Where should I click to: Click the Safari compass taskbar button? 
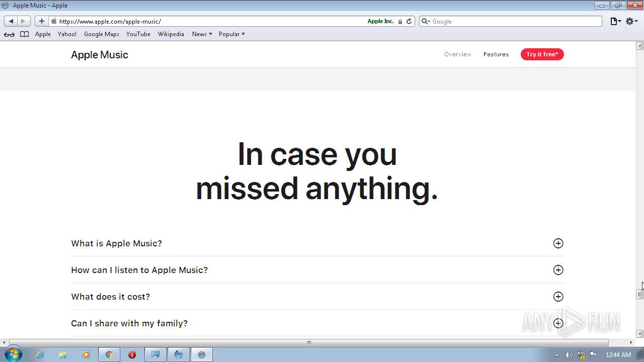point(202,354)
